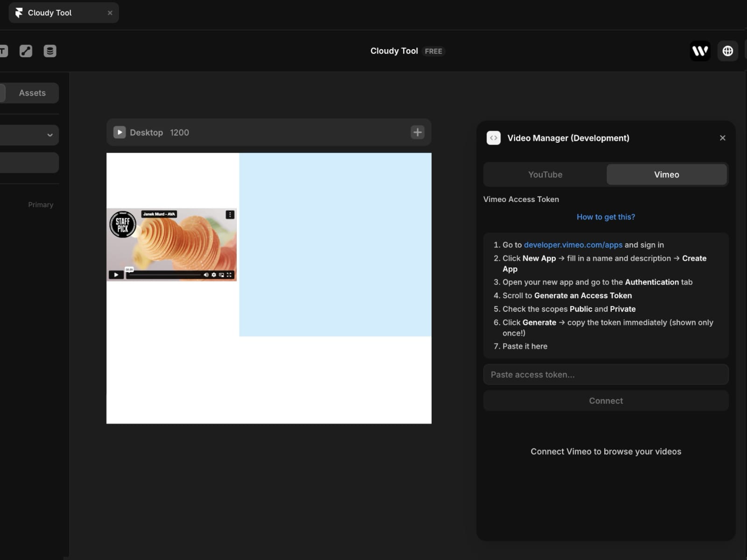Click the Desktop breakpoint label

pyautogui.click(x=146, y=133)
